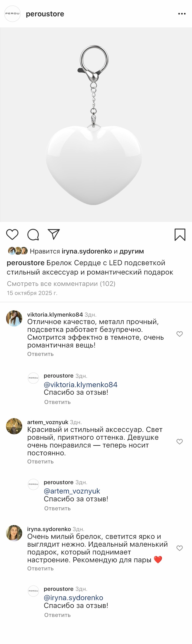Image resolution: width=192 pixels, height=644 pixels.
Task: Like viktoria.klymenko84's comment
Action: tap(179, 334)
